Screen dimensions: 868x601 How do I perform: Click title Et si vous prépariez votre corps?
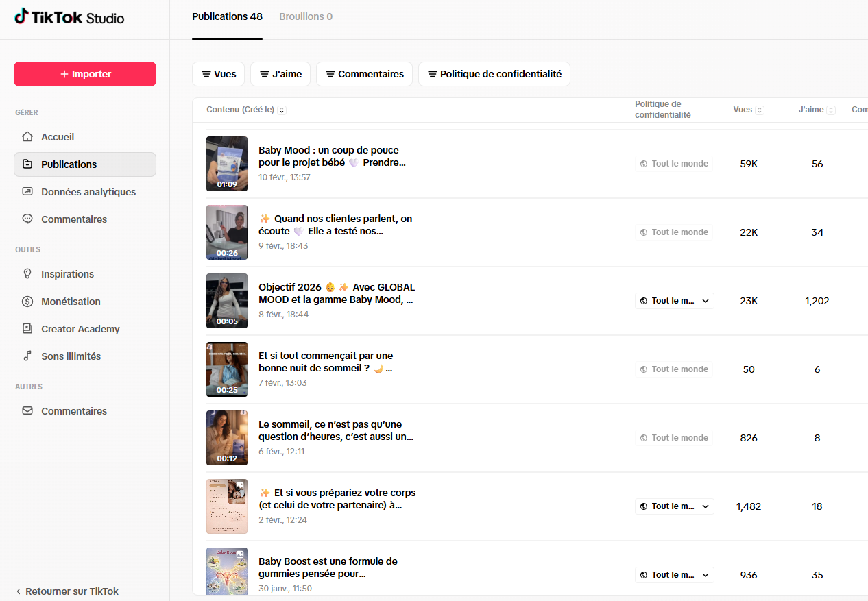[x=337, y=499]
